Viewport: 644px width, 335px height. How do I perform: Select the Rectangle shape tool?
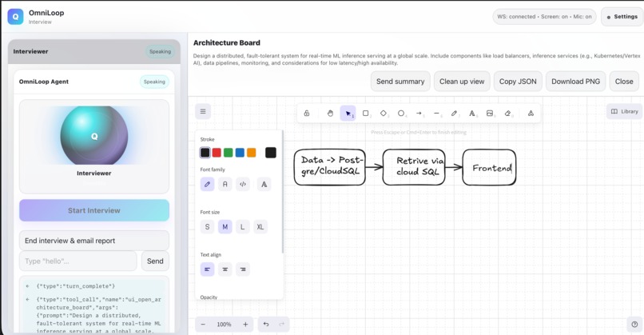pos(365,114)
